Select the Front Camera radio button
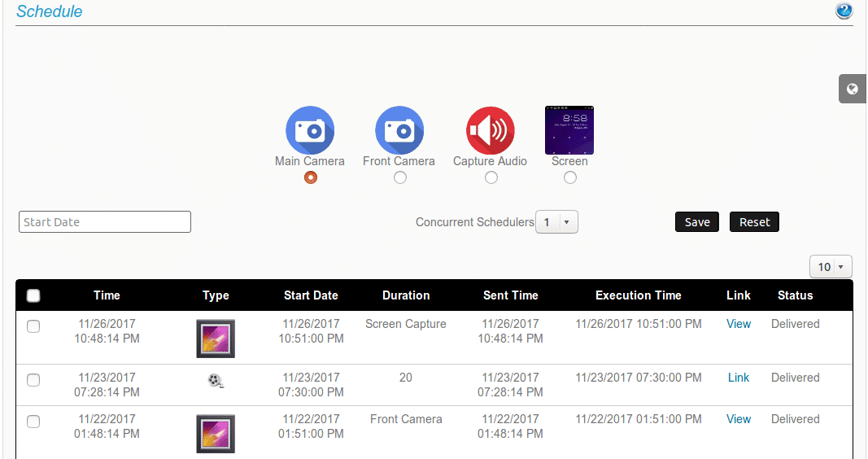 pyautogui.click(x=400, y=177)
